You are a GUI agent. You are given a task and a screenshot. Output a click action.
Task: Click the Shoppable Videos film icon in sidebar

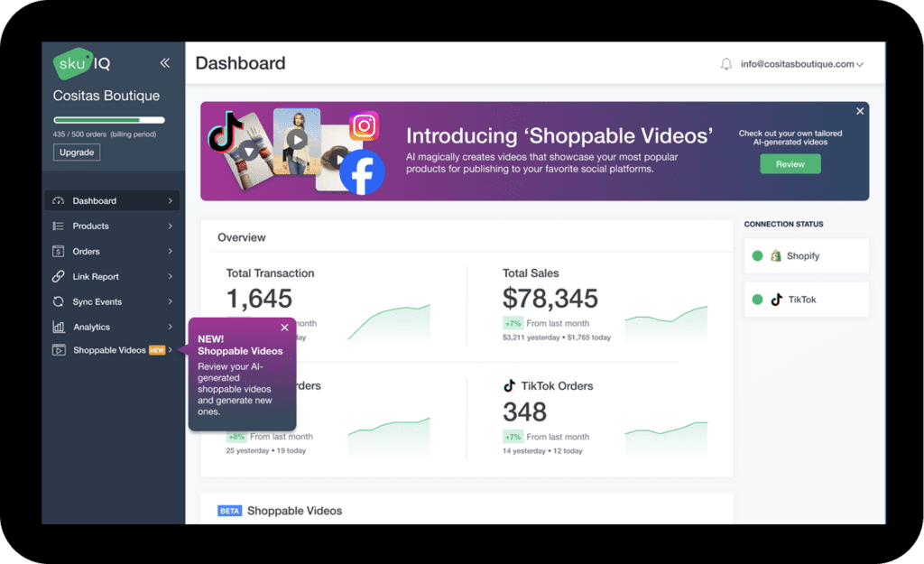tap(59, 350)
